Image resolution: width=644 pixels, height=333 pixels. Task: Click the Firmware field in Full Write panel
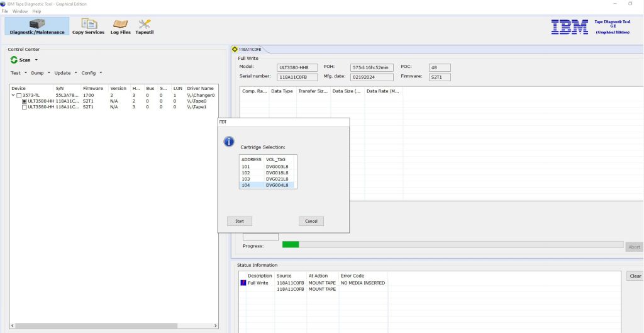440,77
